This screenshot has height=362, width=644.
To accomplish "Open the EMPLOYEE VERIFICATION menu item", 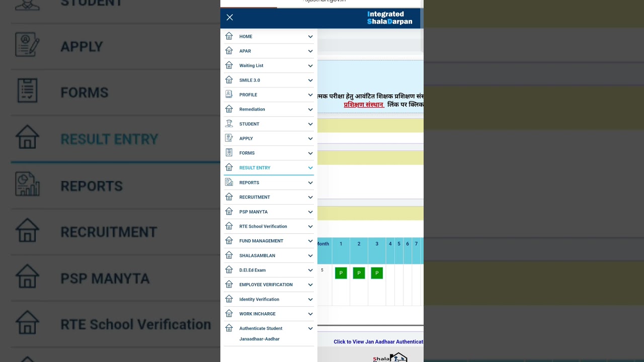I will [x=269, y=285].
